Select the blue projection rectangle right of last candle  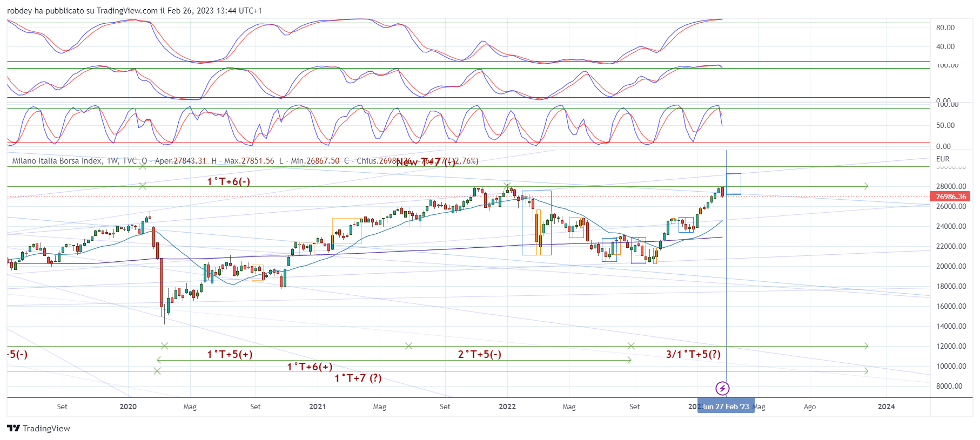pyautogui.click(x=734, y=184)
